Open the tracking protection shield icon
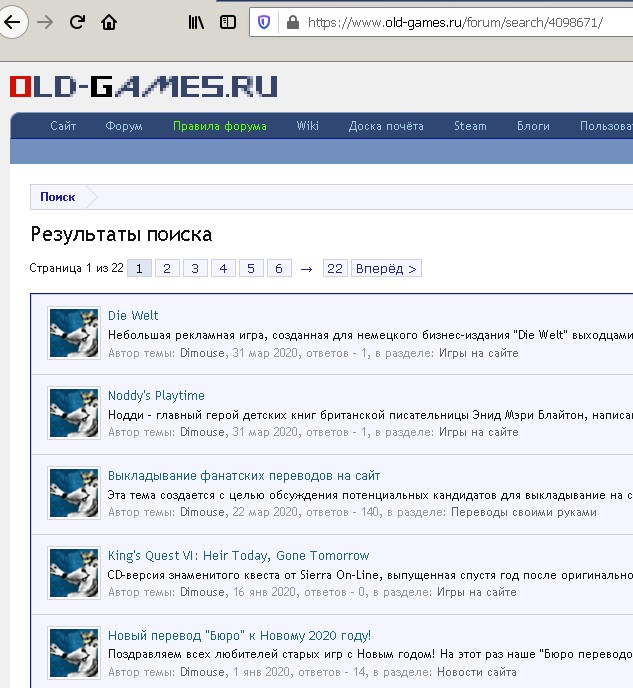Image resolution: width=633 pixels, height=688 pixels. pyautogui.click(x=264, y=22)
